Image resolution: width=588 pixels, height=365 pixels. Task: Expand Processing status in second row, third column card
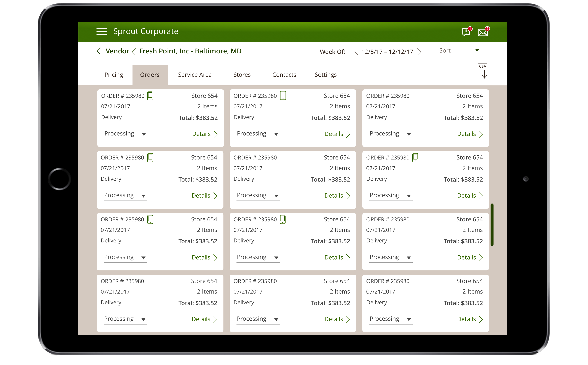(391, 196)
